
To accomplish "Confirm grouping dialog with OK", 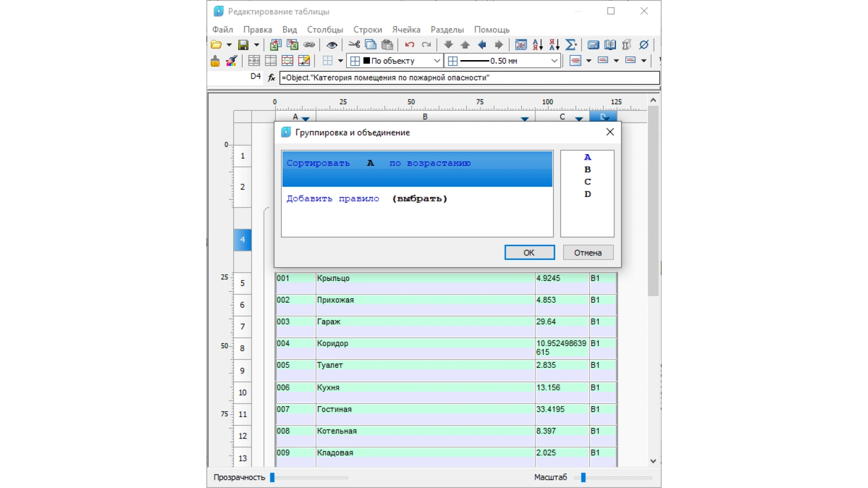I will (x=529, y=253).
